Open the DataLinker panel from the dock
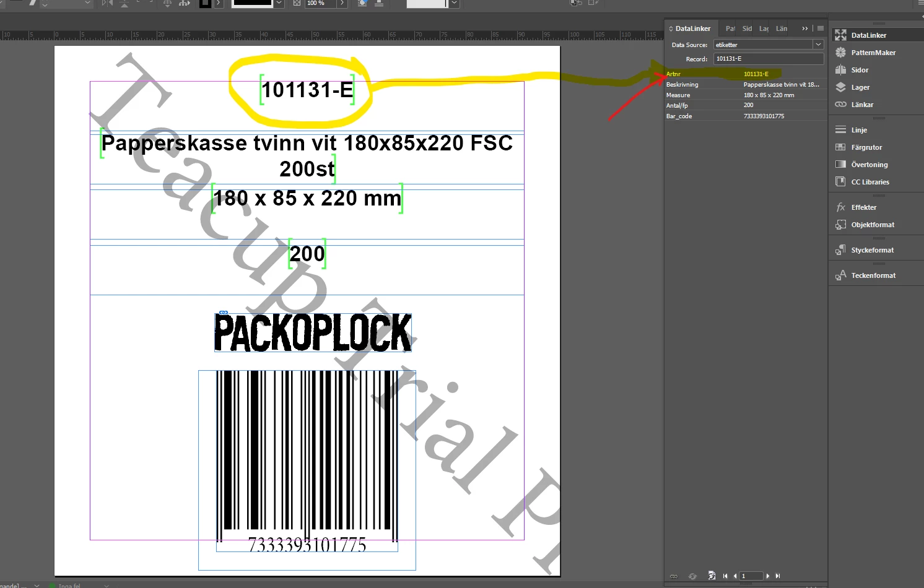 (x=868, y=35)
